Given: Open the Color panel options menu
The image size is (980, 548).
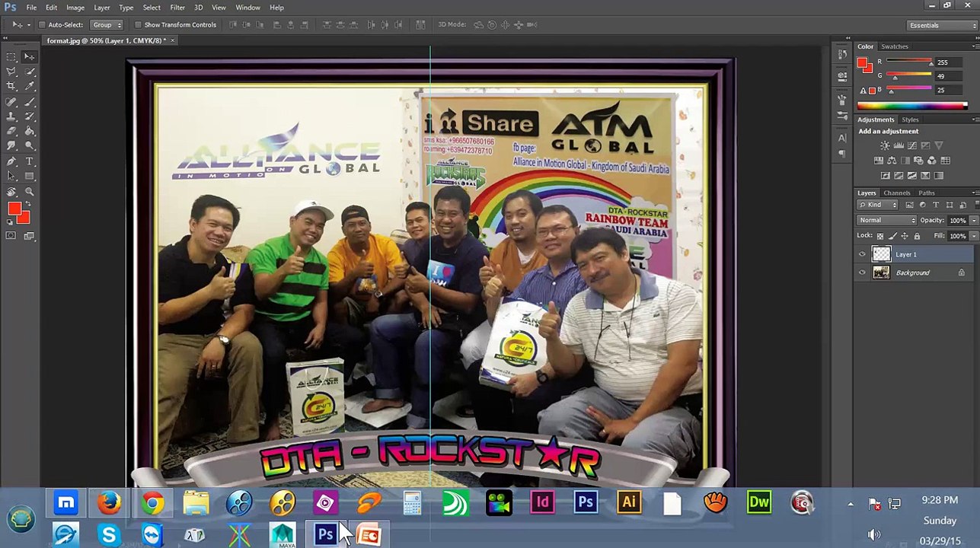Looking at the screenshot, I should coord(975,46).
